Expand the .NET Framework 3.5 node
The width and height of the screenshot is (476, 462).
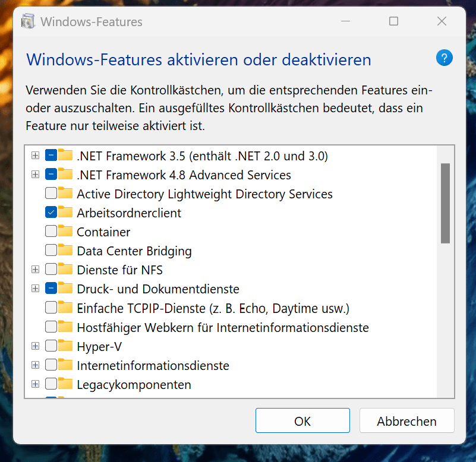35,156
